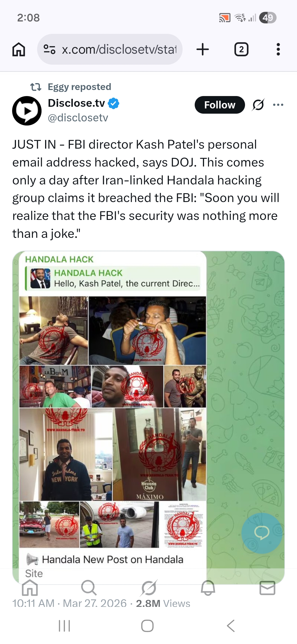Tap the browser home icon
Viewport: 297px width, 644px height.
point(19,50)
